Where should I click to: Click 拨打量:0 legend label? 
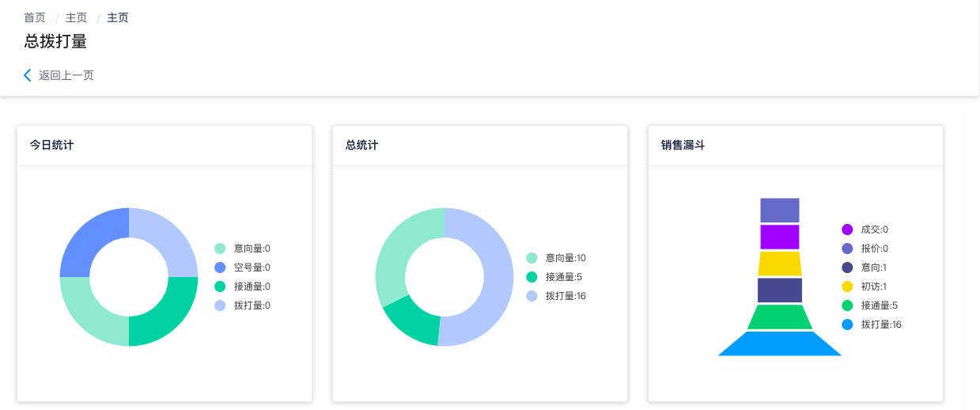pos(252,306)
